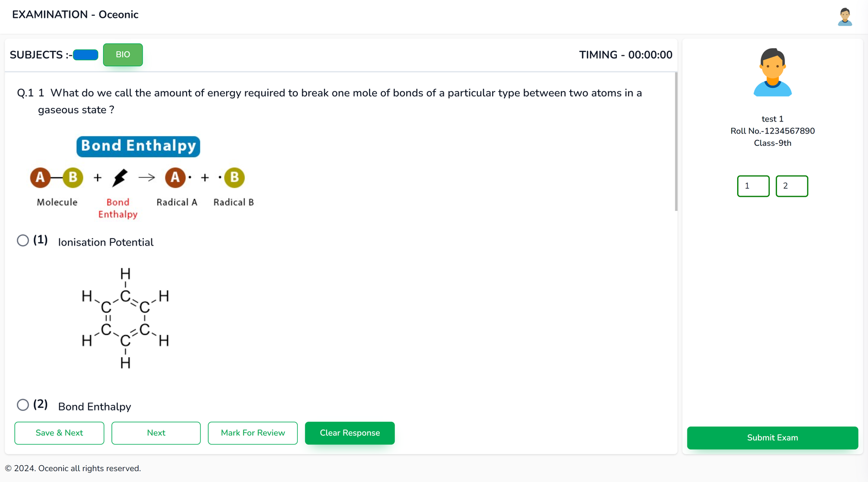
Task: Switch to the BIO subject tab
Action: click(x=123, y=55)
